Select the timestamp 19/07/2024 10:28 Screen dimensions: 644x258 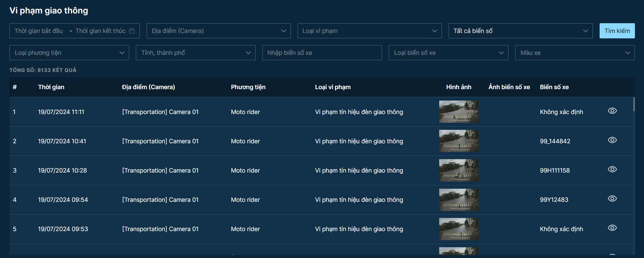tap(63, 171)
